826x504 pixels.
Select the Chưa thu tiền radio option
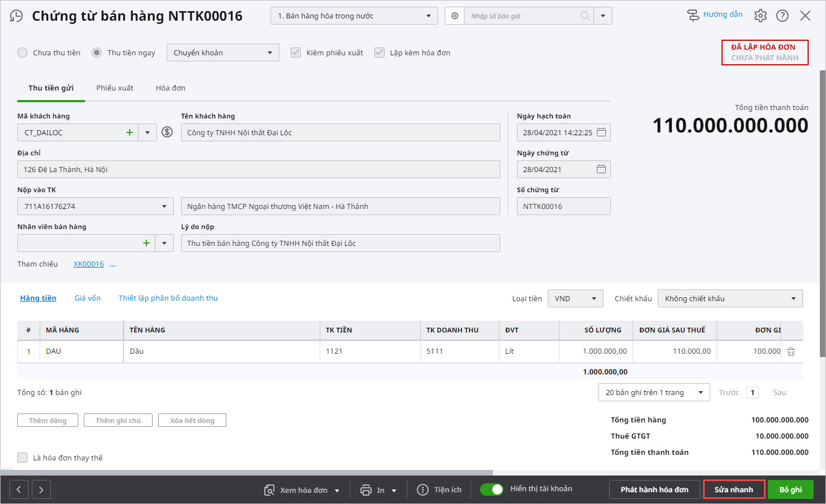22,53
